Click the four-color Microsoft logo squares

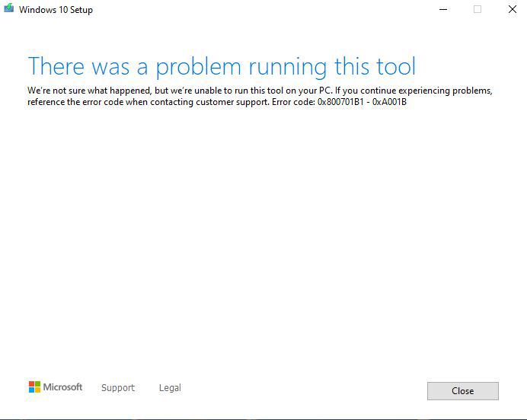pos(34,387)
